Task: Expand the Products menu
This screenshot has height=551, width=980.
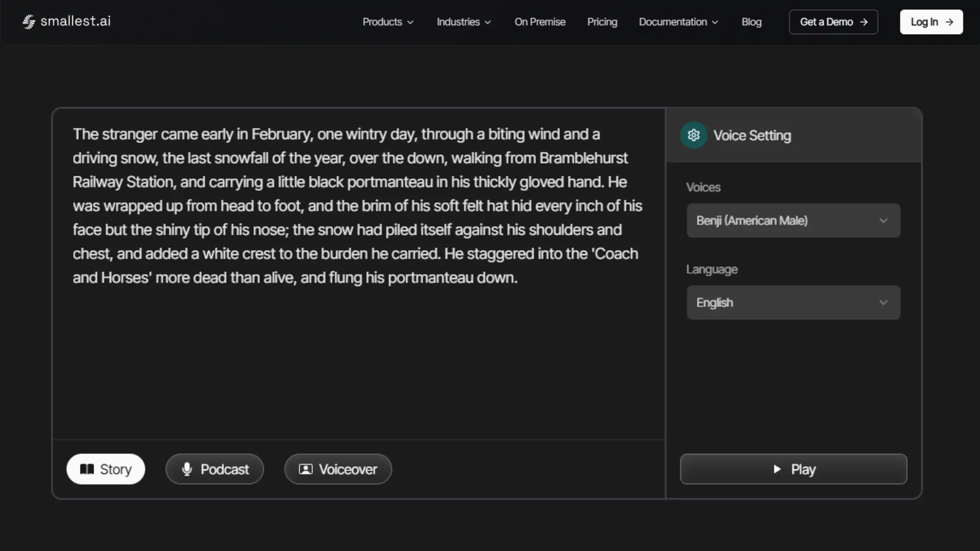Action: tap(388, 22)
